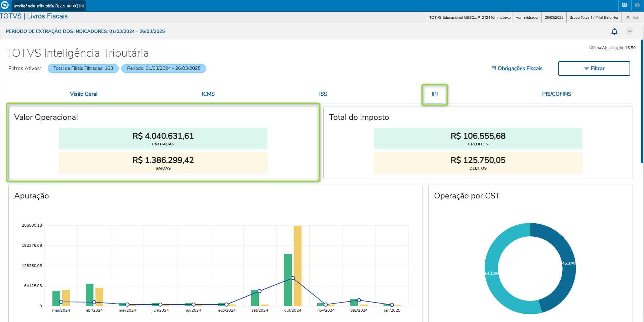Open the help question mark icon
The width and height of the screenshot is (644, 322).
click(637, 5)
